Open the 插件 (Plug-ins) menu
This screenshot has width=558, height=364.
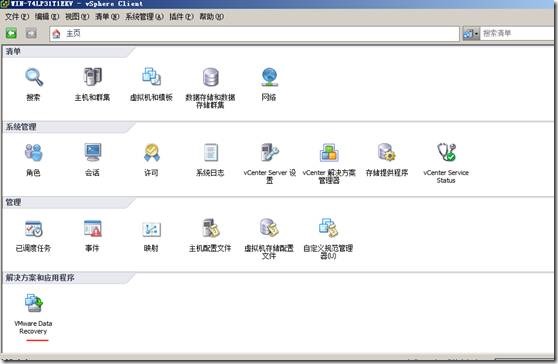[181, 17]
